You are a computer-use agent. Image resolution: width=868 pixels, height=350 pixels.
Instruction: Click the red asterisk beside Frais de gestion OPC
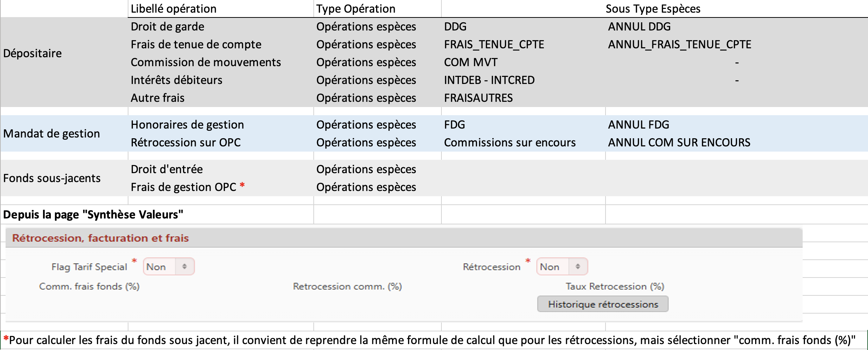(242, 185)
